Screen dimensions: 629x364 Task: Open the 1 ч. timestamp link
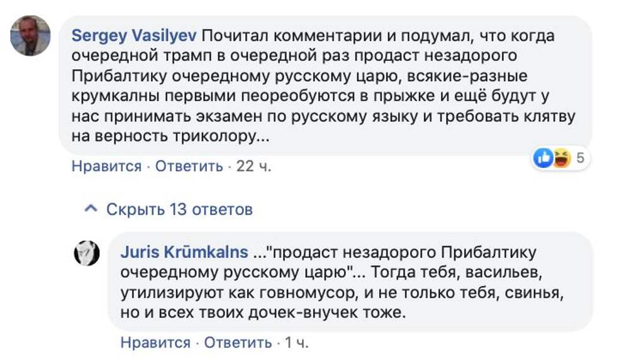coord(296,343)
